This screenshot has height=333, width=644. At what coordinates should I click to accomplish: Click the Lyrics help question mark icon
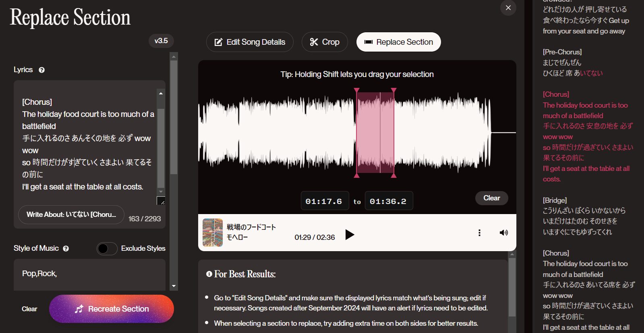pos(41,70)
